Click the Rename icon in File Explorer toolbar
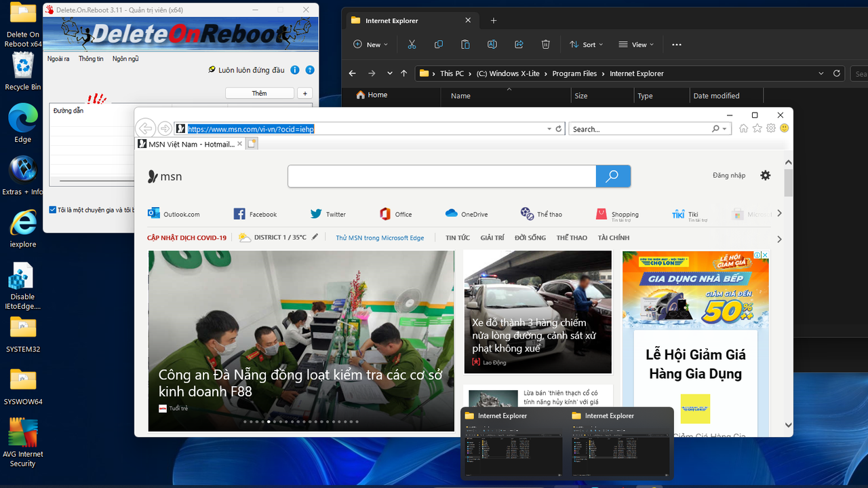868x488 pixels. coord(492,44)
